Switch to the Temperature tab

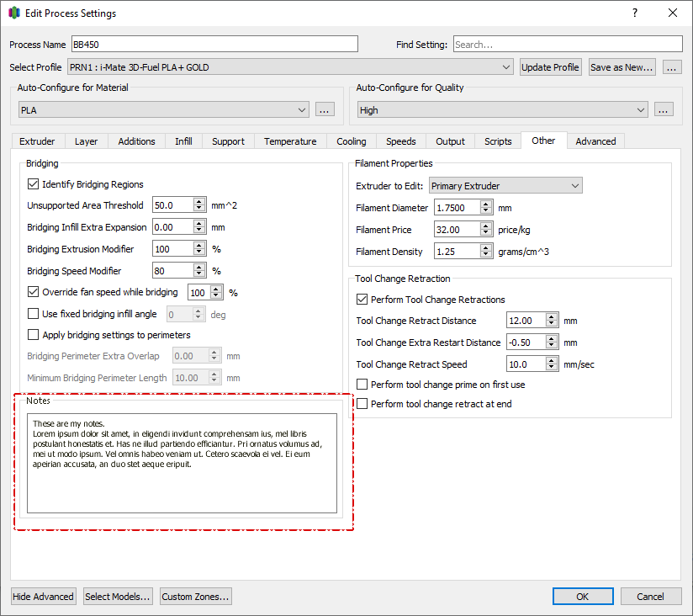[x=290, y=141]
